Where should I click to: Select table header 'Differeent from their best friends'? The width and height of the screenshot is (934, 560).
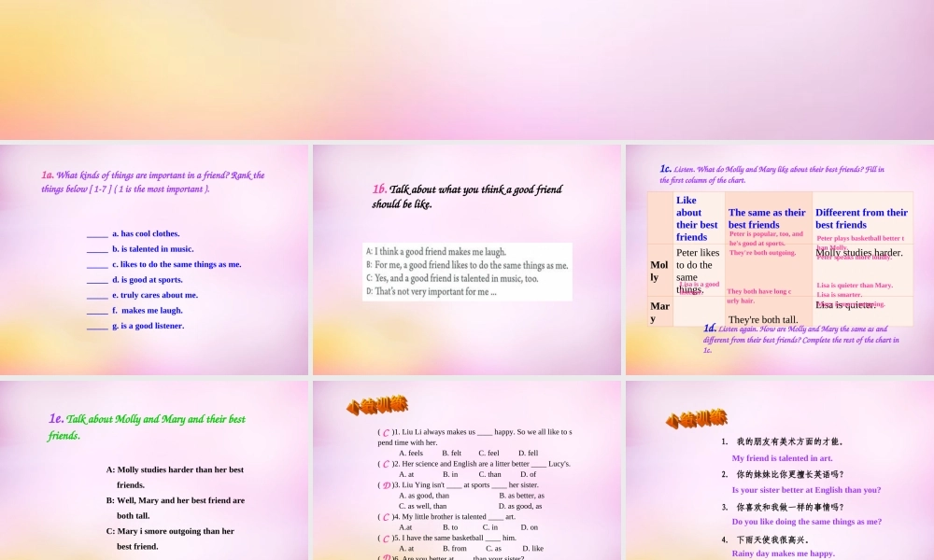click(861, 218)
